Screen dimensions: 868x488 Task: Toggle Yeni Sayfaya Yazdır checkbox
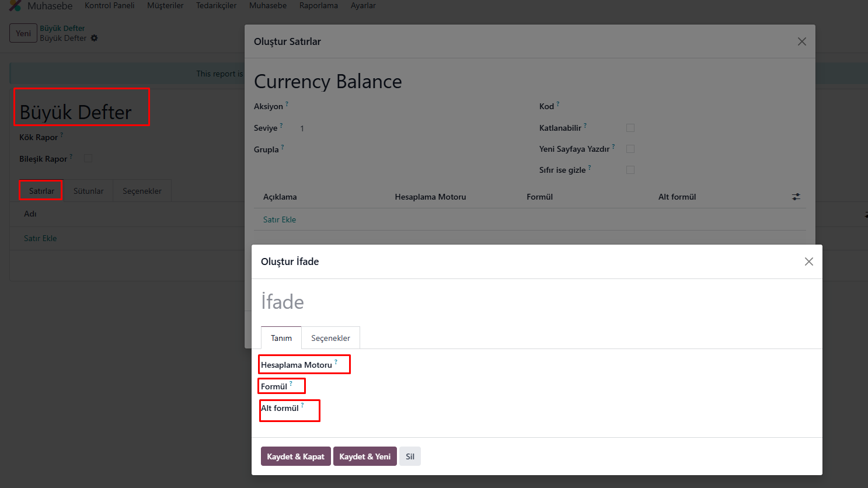point(630,149)
